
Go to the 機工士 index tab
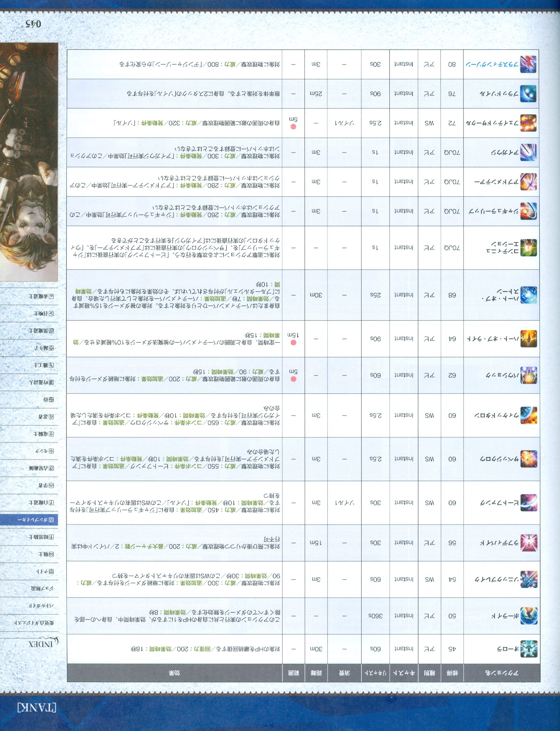click(44, 365)
